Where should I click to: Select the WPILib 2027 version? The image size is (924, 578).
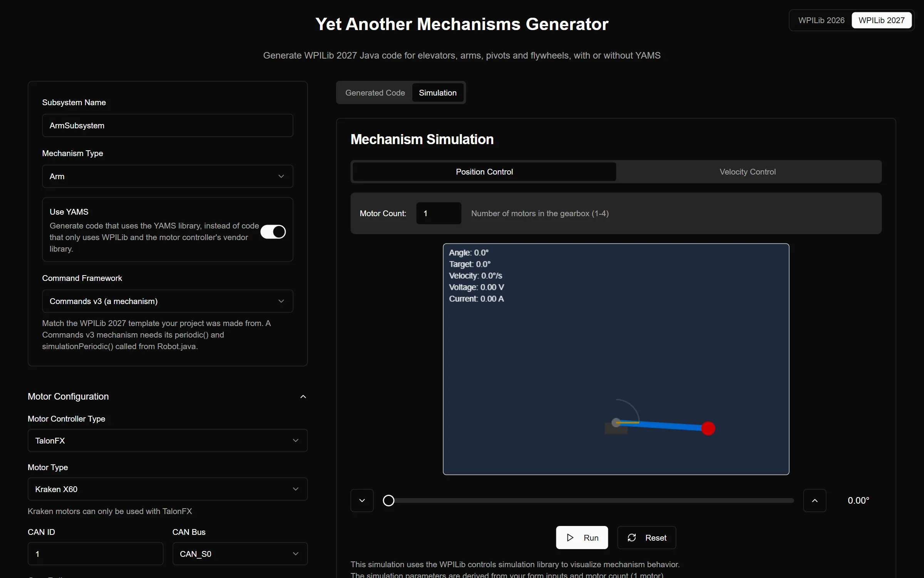(x=881, y=20)
